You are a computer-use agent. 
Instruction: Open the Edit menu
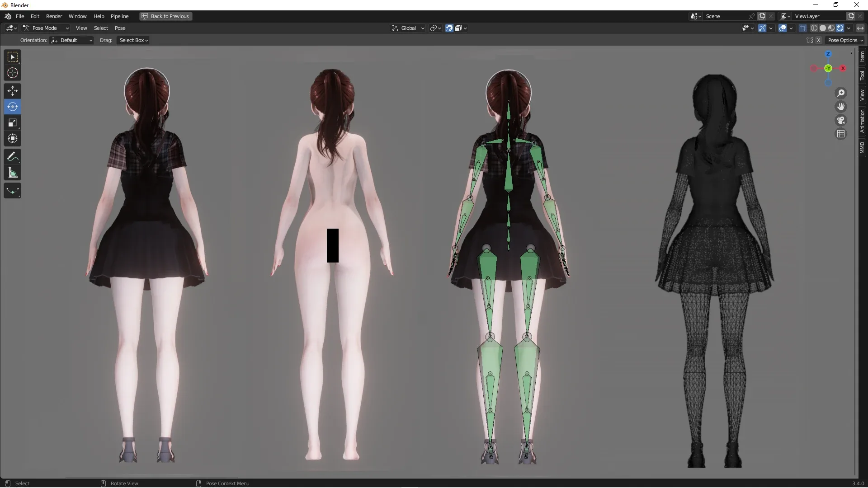[x=35, y=16]
